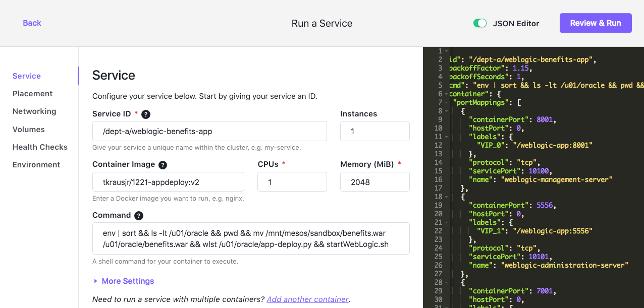Click the Instances input field
The height and width of the screenshot is (308, 644).
375,132
